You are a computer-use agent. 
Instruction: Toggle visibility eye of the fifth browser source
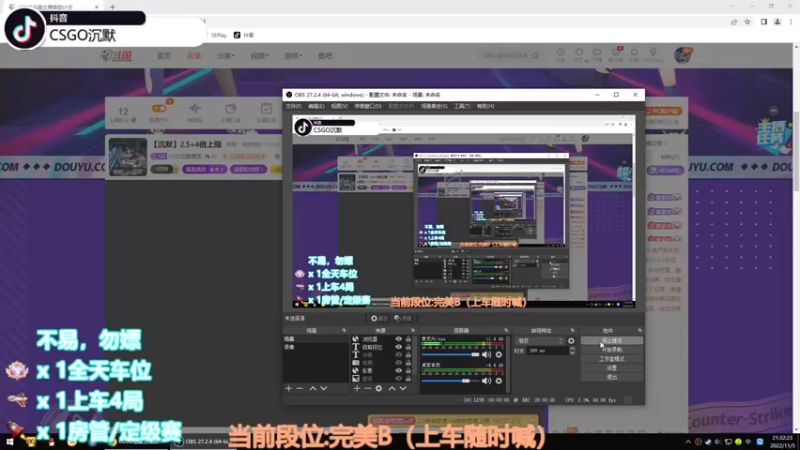coord(398,370)
